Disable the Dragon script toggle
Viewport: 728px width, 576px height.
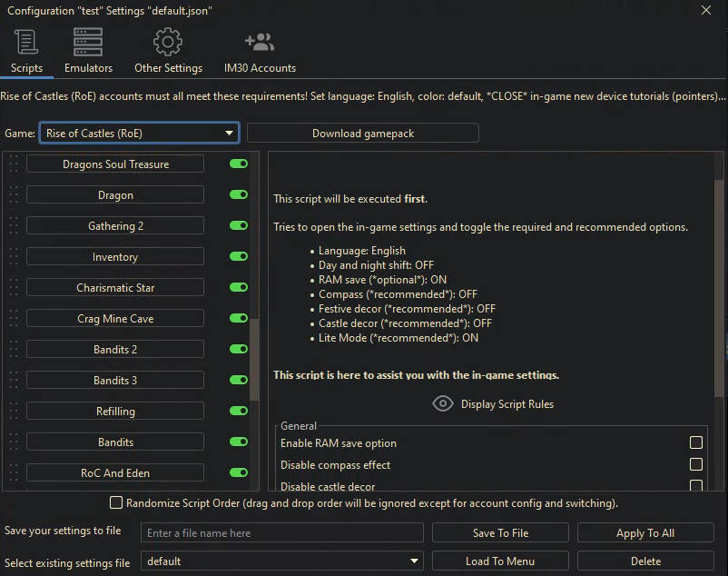(x=238, y=194)
